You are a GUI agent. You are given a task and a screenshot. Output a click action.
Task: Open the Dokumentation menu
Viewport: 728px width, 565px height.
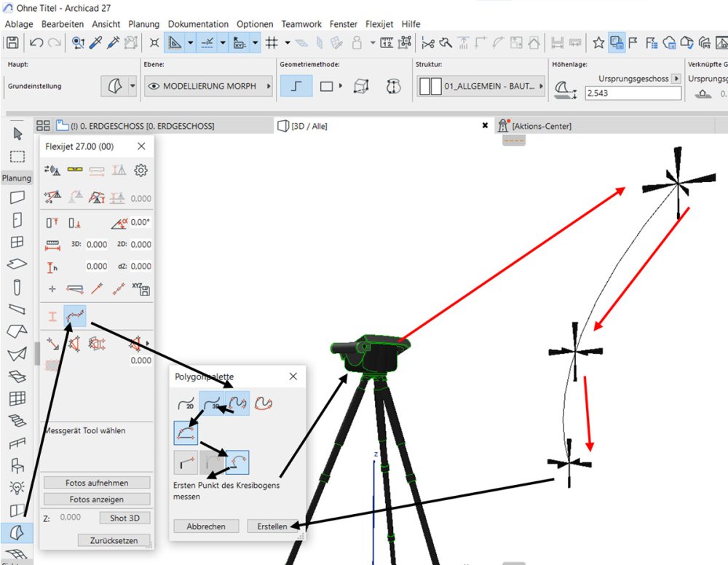[198, 24]
